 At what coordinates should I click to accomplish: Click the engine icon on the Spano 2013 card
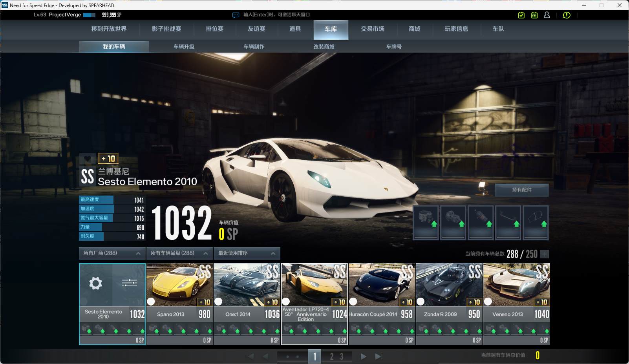pyautogui.click(x=153, y=329)
